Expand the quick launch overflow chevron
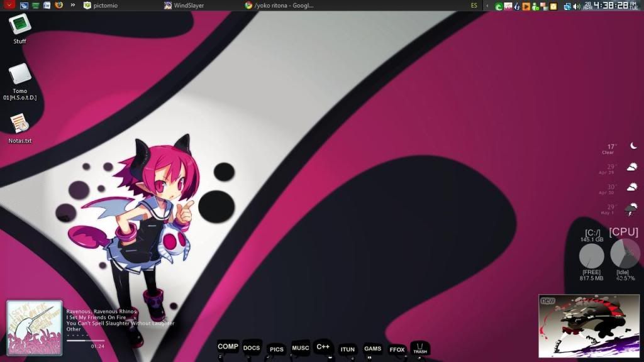The width and height of the screenshot is (644, 362). click(x=73, y=5)
